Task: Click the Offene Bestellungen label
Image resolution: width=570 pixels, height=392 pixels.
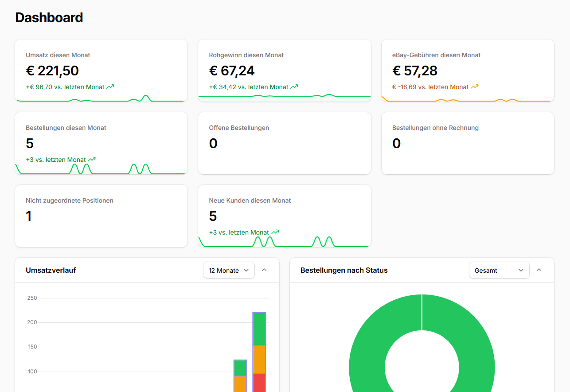Action: (239, 128)
